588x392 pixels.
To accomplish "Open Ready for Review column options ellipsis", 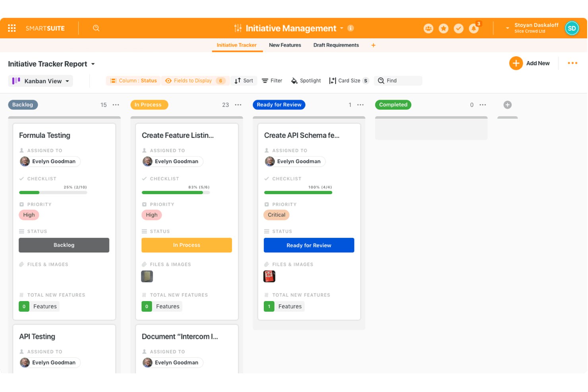I will (x=361, y=105).
